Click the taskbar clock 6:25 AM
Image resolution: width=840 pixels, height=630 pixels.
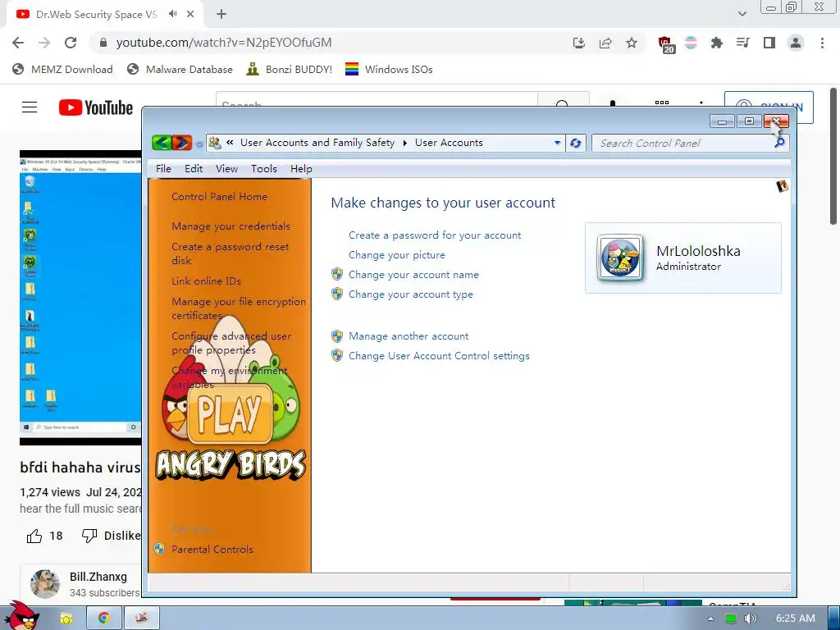coord(796,619)
